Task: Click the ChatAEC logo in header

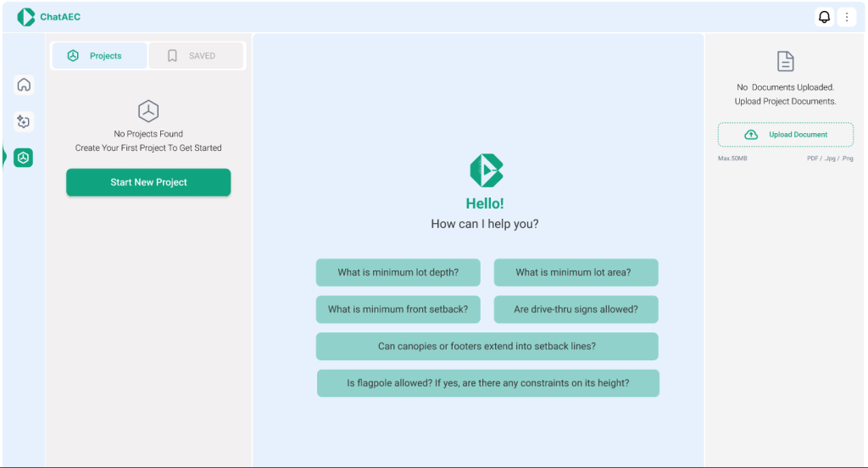Action: pos(26,17)
